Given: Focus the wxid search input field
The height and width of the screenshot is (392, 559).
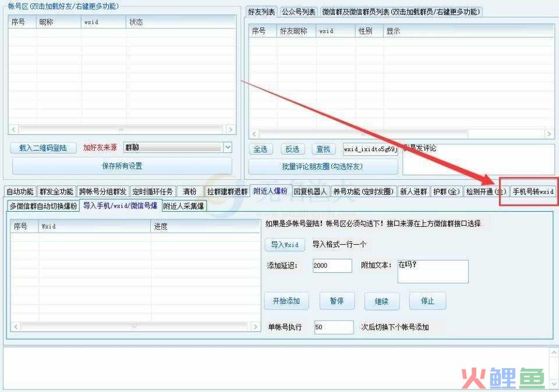Looking at the screenshot, I should click(x=370, y=149).
